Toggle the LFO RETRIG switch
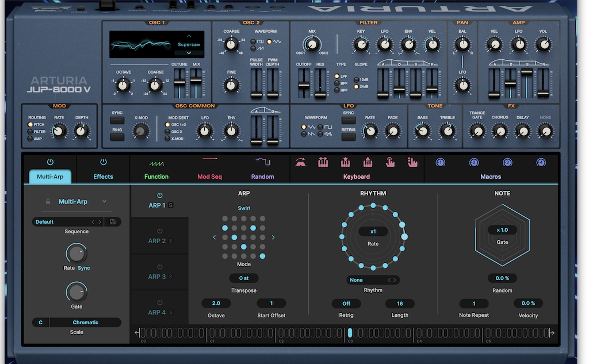Screen dimensions: 589x364 [348, 137]
